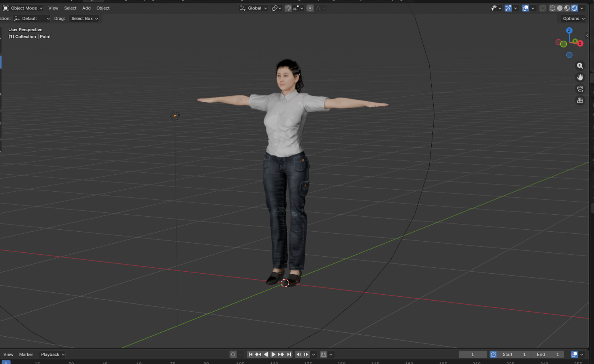Click the Start frame field
This screenshot has height=364, width=594.
point(514,354)
